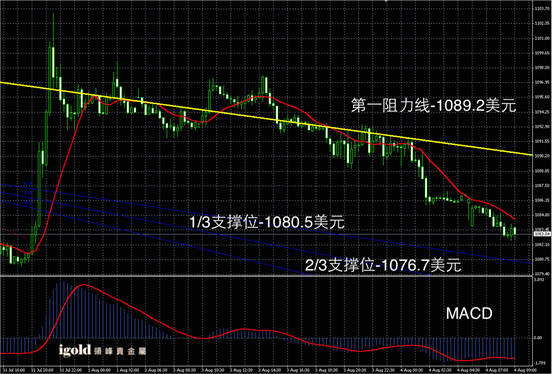Click the red MACD signal line peak
The image size is (552, 374).
pyautogui.click(x=82, y=285)
